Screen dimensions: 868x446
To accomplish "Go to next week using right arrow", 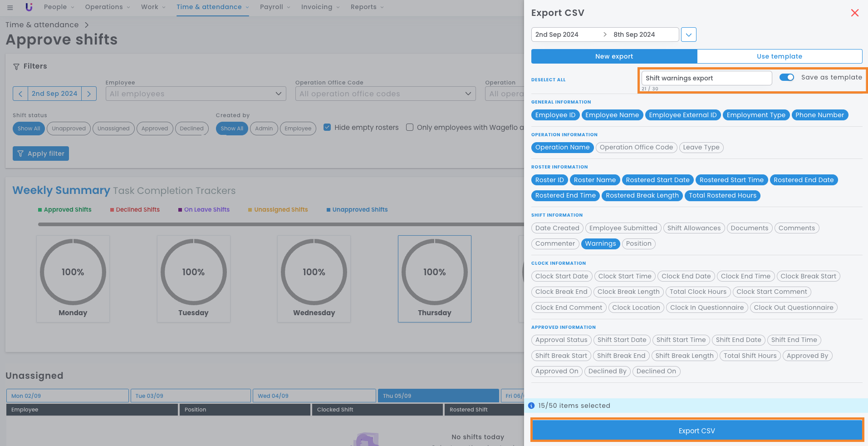I will click(x=89, y=94).
